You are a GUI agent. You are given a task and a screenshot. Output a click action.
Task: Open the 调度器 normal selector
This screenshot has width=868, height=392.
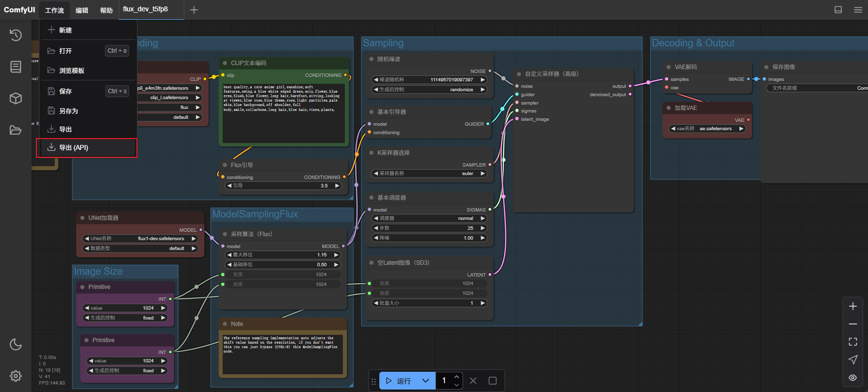429,218
